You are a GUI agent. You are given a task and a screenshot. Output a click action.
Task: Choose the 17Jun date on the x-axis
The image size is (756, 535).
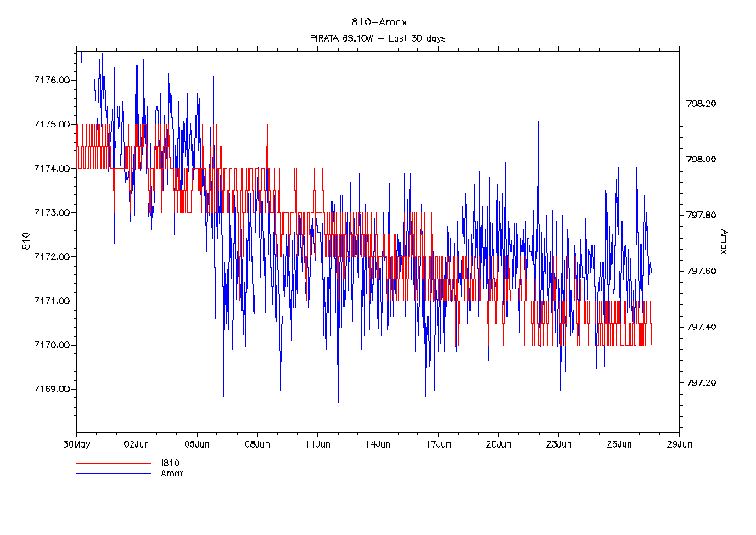pyautogui.click(x=438, y=443)
